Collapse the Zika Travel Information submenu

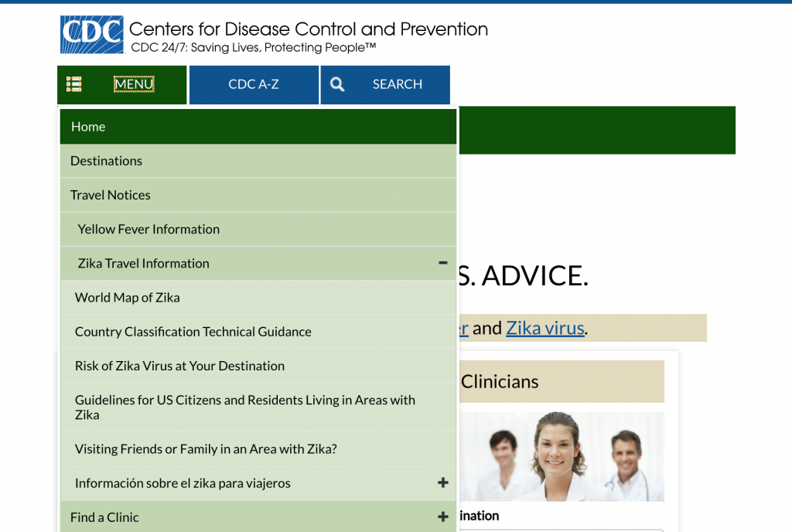click(x=442, y=263)
